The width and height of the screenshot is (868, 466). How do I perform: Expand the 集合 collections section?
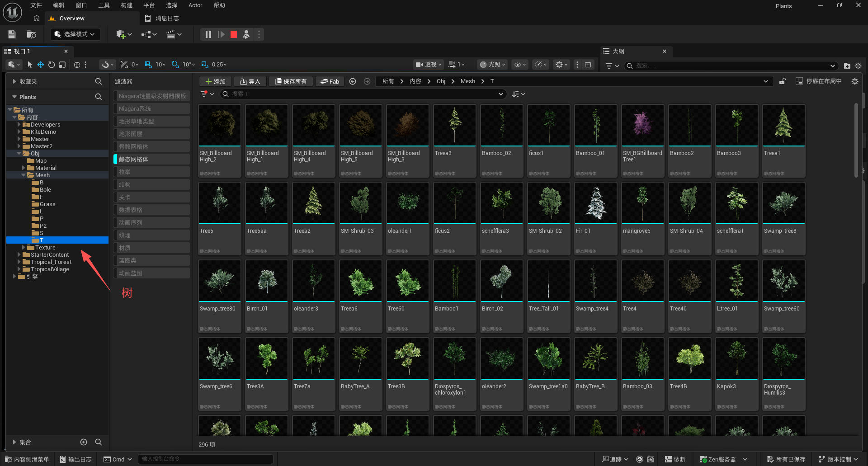tap(14, 442)
